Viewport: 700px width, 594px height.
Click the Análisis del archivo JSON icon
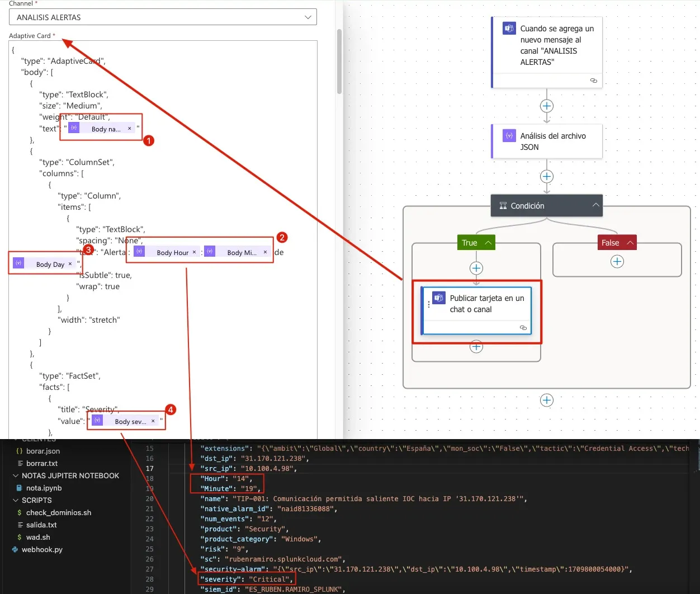(509, 135)
